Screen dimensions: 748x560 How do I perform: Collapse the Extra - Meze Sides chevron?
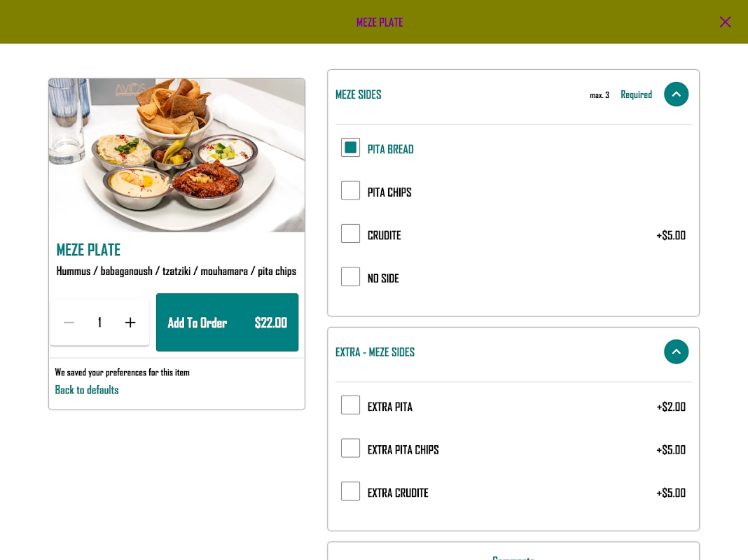pyautogui.click(x=676, y=351)
